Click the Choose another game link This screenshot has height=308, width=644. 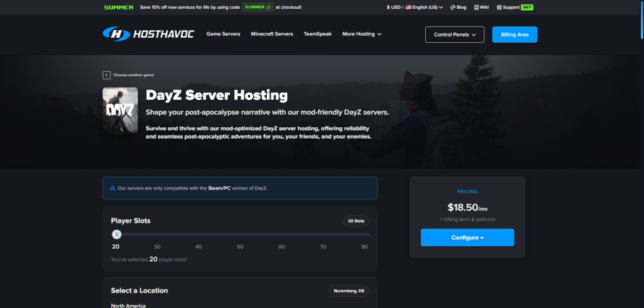[x=133, y=75]
